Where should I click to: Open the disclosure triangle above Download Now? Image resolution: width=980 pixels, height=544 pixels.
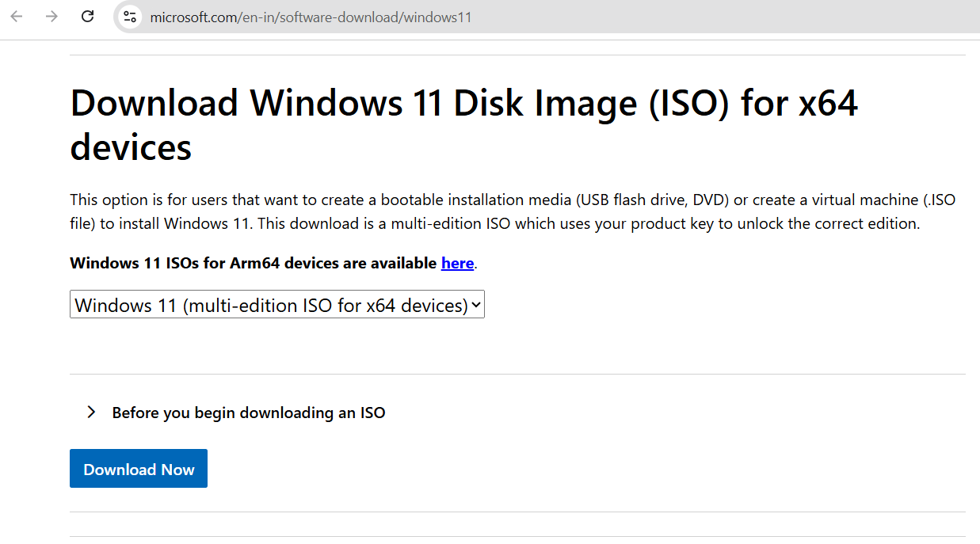[90, 412]
